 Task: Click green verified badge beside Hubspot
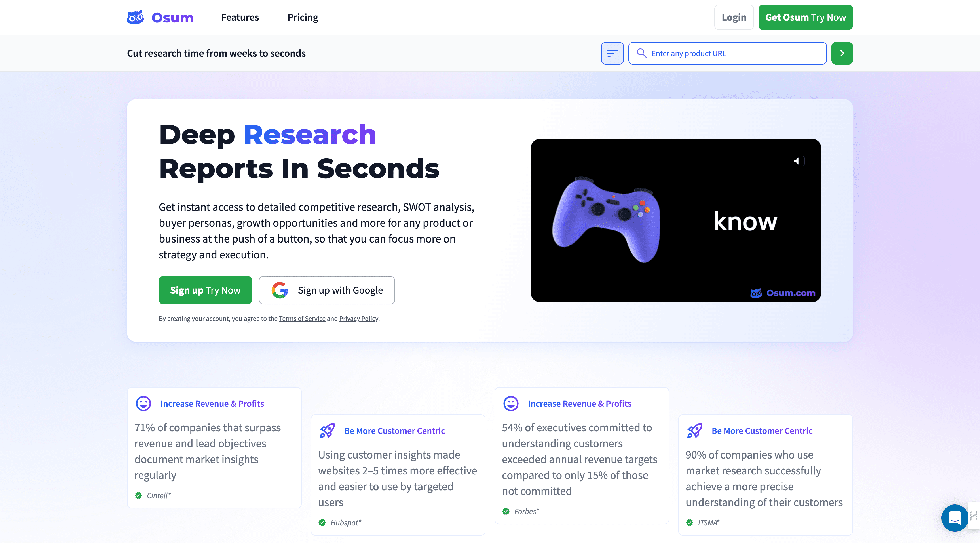(x=322, y=523)
